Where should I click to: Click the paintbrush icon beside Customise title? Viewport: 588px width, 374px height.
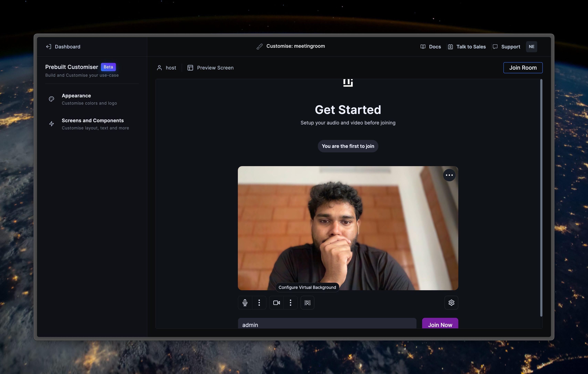pyautogui.click(x=259, y=46)
